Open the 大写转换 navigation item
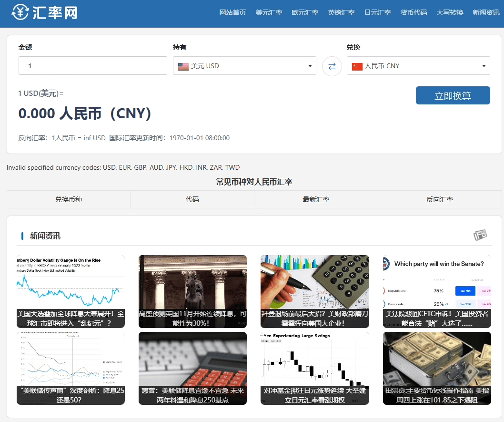 (450, 13)
